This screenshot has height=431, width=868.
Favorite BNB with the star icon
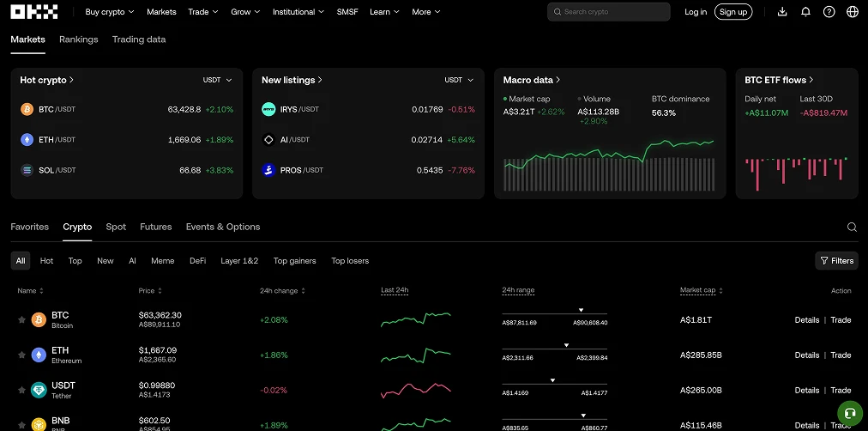click(21, 426)
